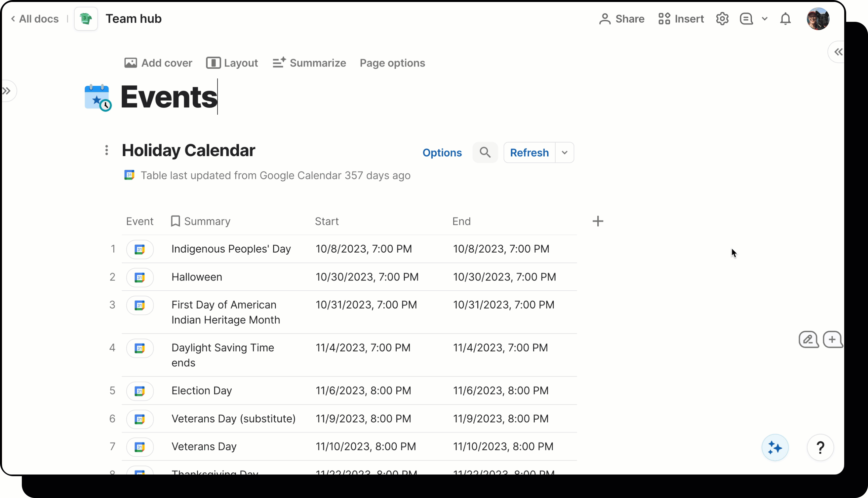Viewport: 868px width, 498px height.
Task: Open the comments dropdown in the top bar
Action: click(x=765, y=19)
